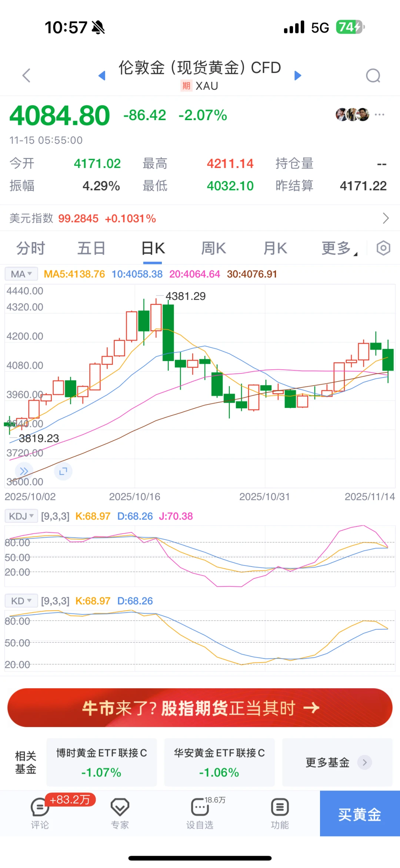Tap the 今开 value 4171.02
The height and width of the screenshot is (868, 400).
pos(97,164)
